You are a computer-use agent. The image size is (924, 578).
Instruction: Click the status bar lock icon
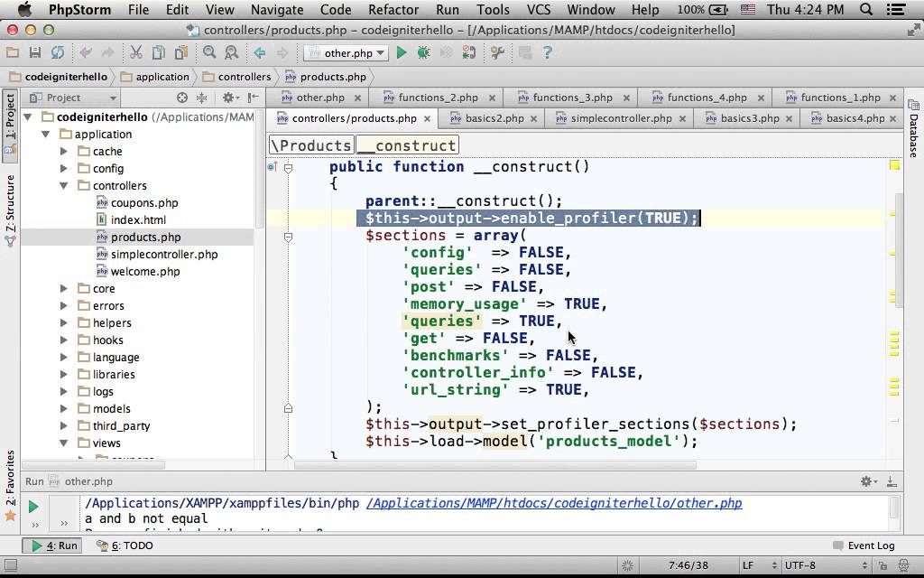pyautogui.click(x=882, y=565)
